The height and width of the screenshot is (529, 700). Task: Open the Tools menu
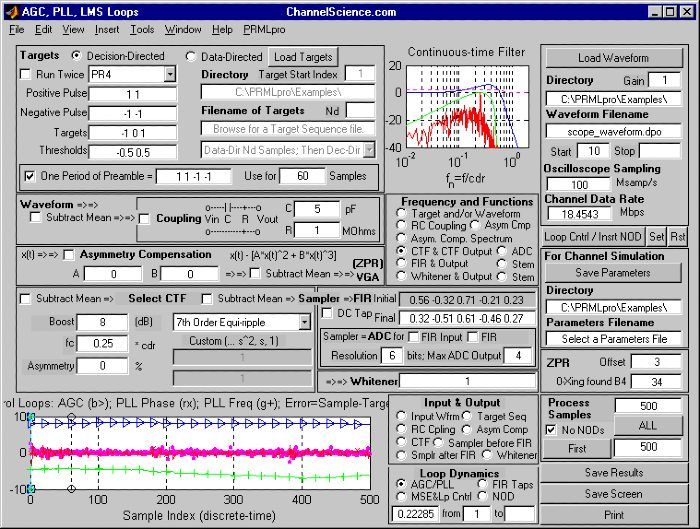(x=142, y=29)
